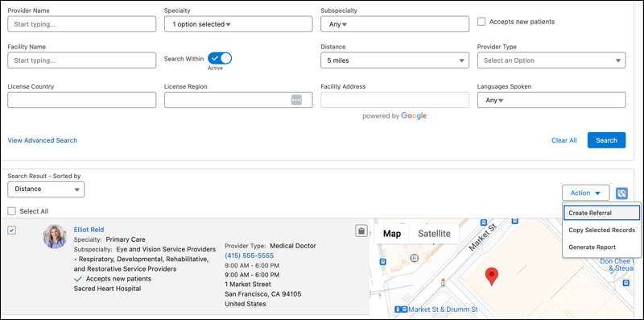Click the Medical Doctor provider type value
Image resolution: width=644 pixels, height=320 pixels.
click(293, 246)
